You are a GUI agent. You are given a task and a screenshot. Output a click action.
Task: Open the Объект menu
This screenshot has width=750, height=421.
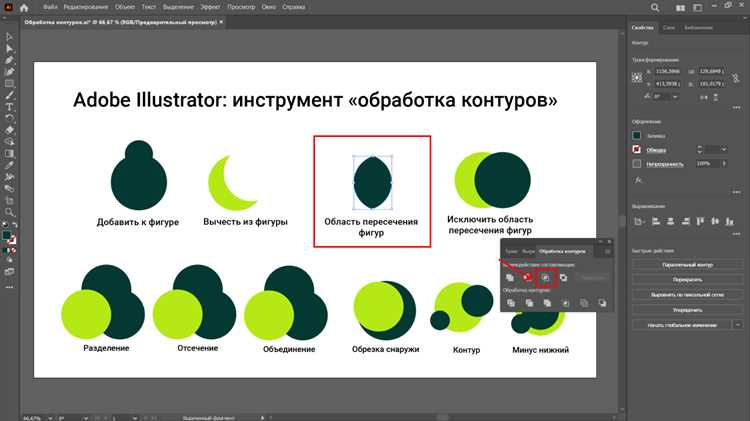click(x=125, y=7)
